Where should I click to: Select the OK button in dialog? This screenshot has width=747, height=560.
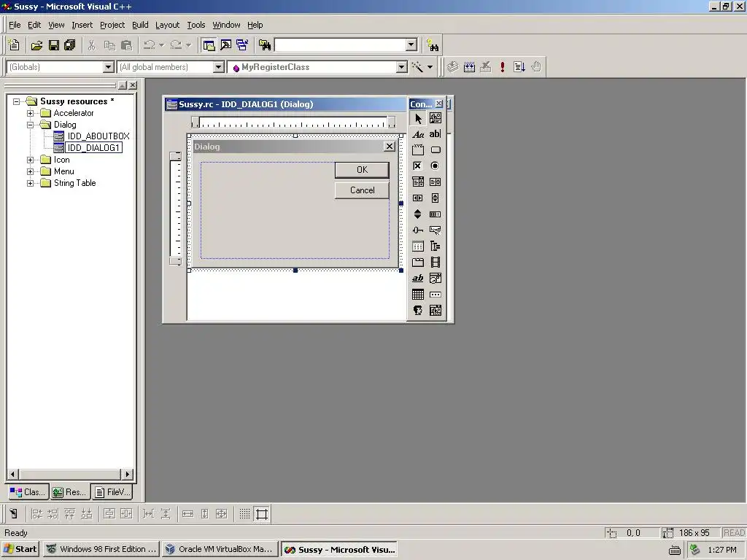[x=362, y=170]
